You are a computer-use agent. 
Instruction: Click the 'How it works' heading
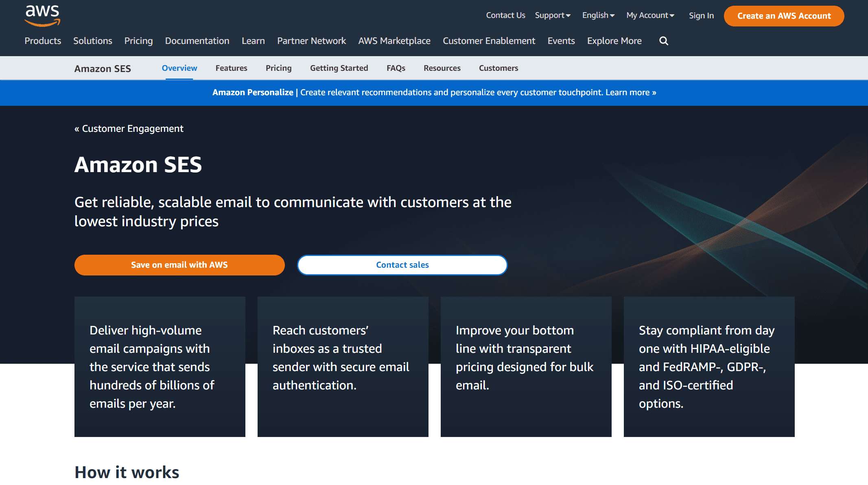pyautogui.click(x=127, y=472)
